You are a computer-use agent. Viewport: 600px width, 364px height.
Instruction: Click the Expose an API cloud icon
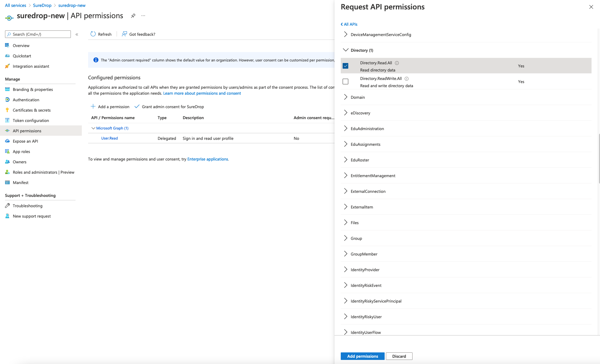pos(7,141)
